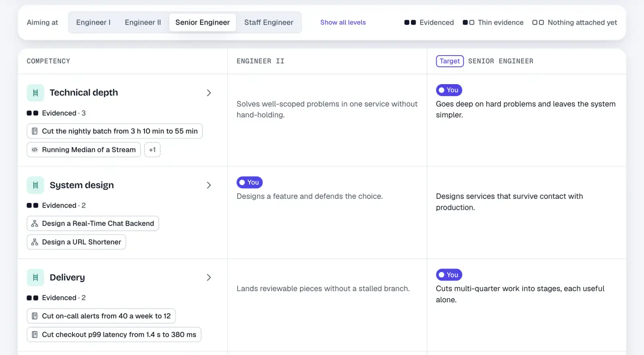The height and width of the screenshot is (355, 644).
Task: Click document icon on on-call alerts chip
Action: pos(35,316)
